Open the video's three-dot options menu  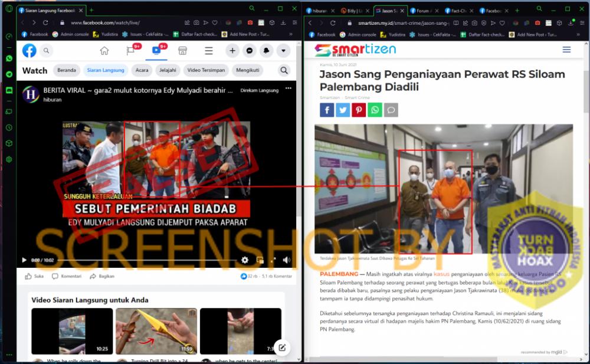tap(289, 88)
